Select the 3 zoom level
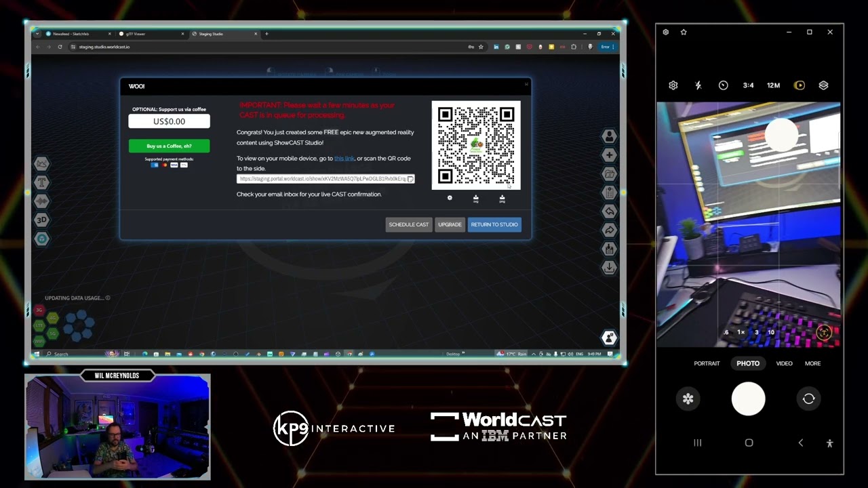Image resolution: width=868 pixels, height=488 pixels. point(756,332)
